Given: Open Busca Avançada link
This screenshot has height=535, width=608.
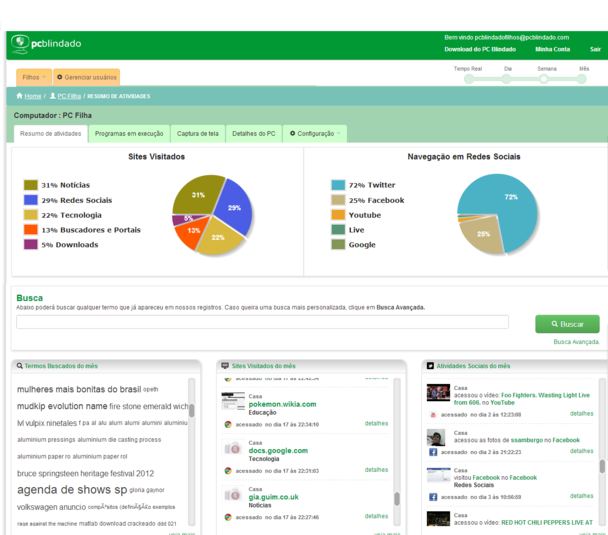Looking at the screenshot, I should [576, 342].
